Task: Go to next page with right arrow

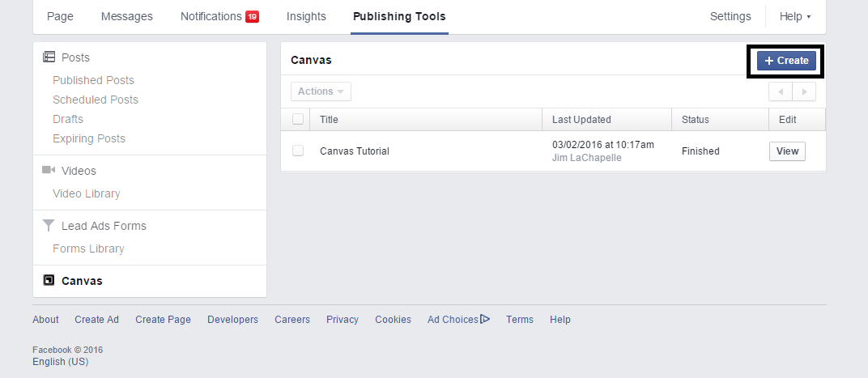Action: pos(804,91)
